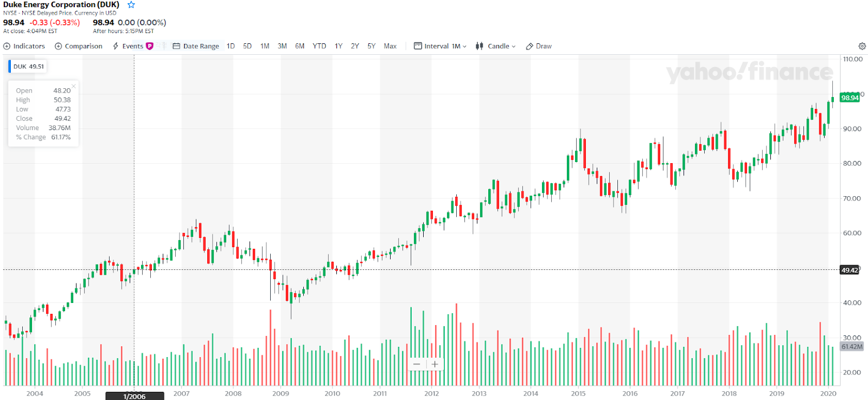Image resolution: width=868 pixels, height=400 pixels.
Task: Click the 2007 label on time axis
Action: tap(181, 393)
